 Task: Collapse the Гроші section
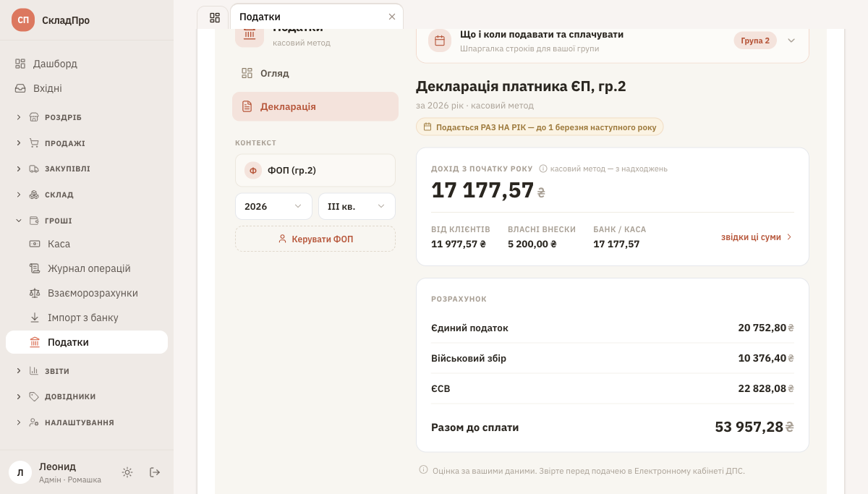87,221
